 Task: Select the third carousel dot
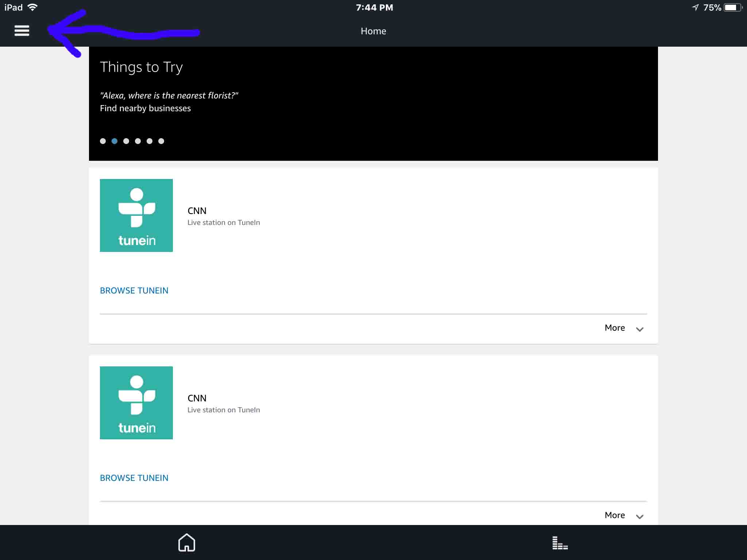click(126, 141)
